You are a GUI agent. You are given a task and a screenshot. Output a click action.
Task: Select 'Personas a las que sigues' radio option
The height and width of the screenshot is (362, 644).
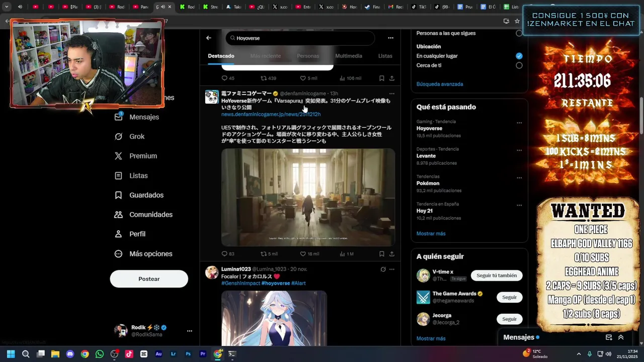pyautogui.click(x=519, y=33)
